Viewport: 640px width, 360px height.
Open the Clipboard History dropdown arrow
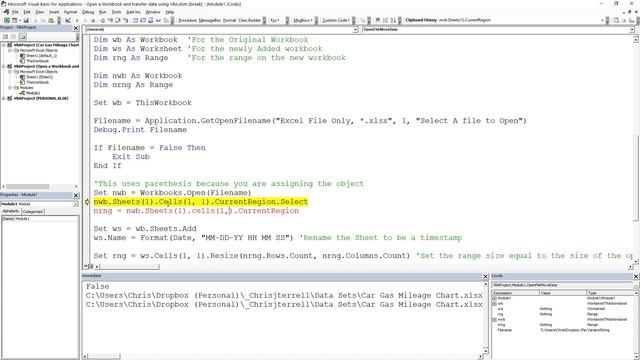tap(602, 20)
